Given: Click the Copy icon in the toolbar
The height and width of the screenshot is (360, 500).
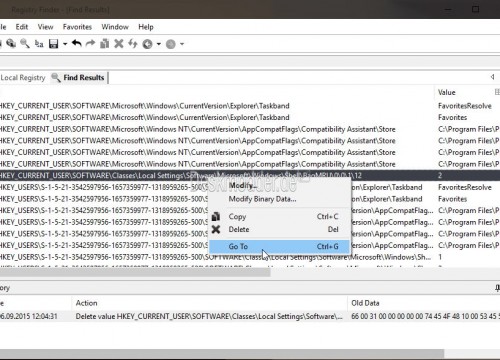Looking at the screenshot, I should [105, 44].
